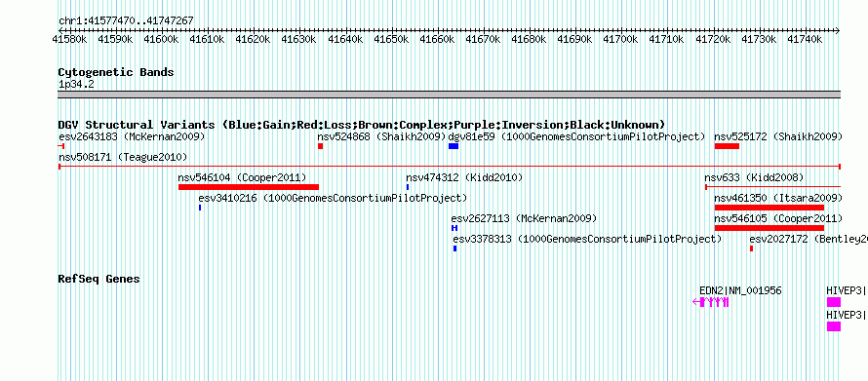
Task: Click the wide red bar for nsv546104
Action: 249,187
